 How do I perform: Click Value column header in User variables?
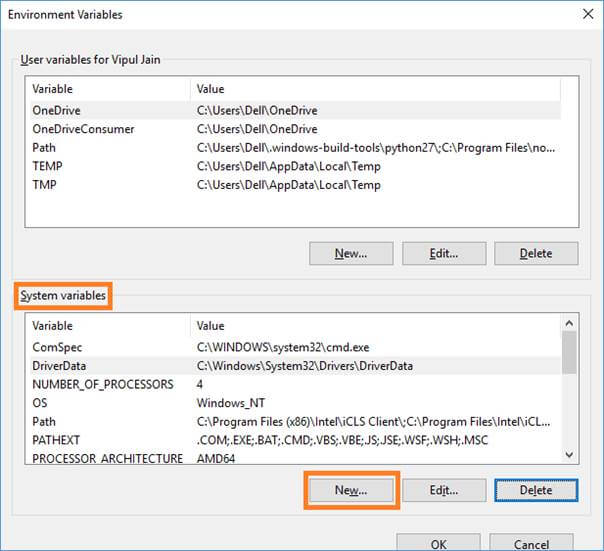[x=376, y=89]
